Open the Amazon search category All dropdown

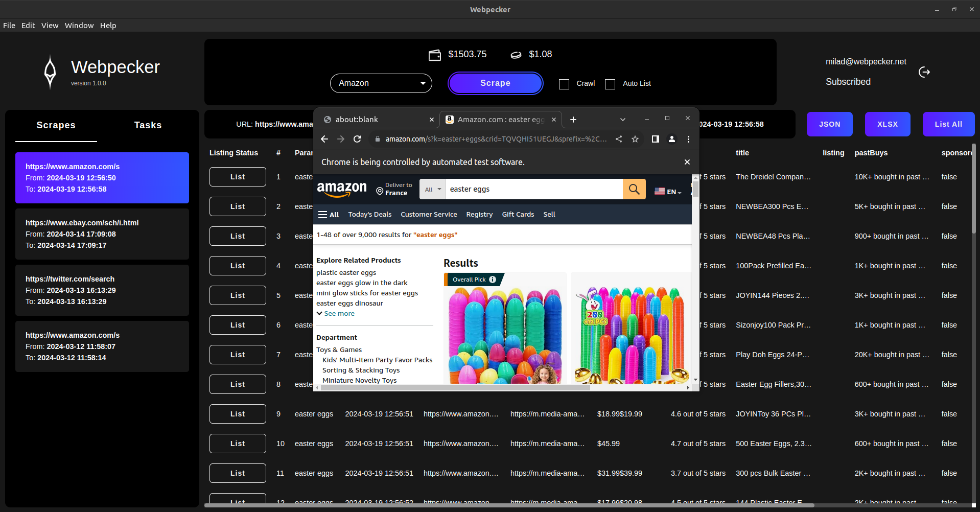coord(433,189)
